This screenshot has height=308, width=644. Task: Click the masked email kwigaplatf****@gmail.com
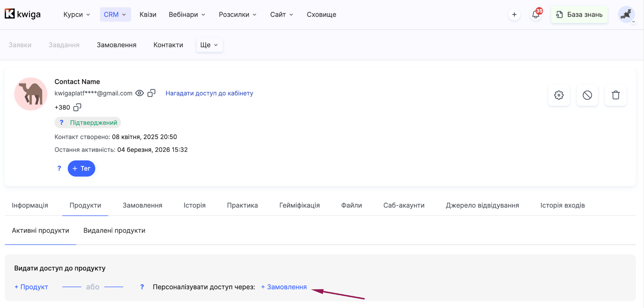(93, 93)
